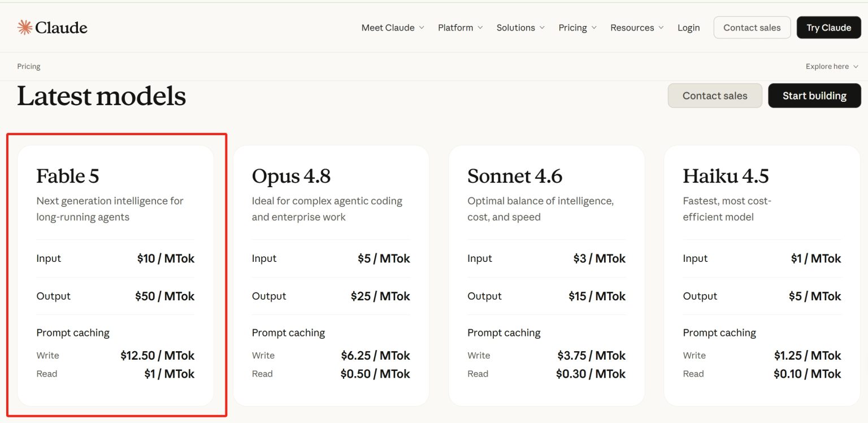868x423 pixels.
Task: Click Fable 5 output price $50 / MTok
Action: (x=164, y=296)
